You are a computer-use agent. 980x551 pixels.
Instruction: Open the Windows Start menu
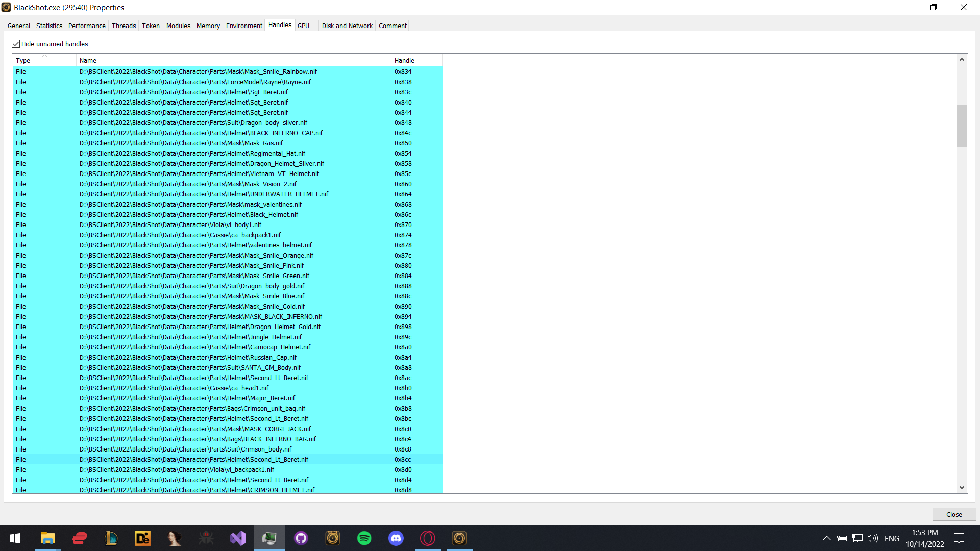click(x=15, y=538)
